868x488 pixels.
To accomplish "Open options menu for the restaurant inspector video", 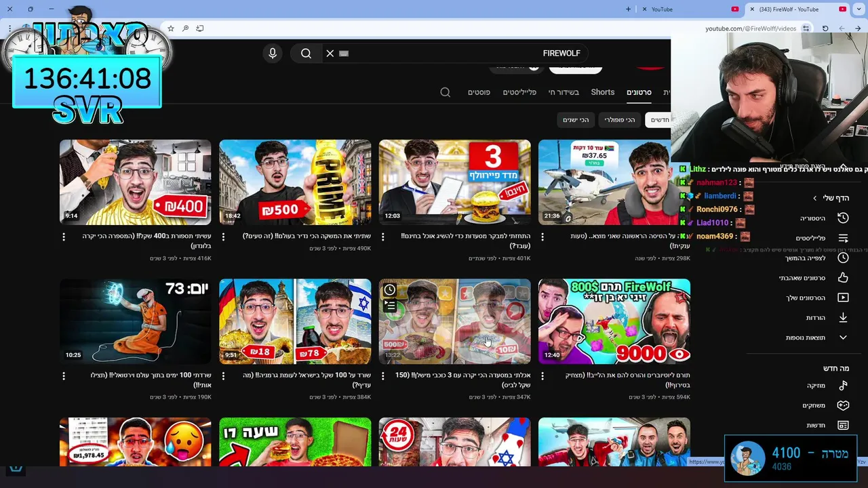I will (x=383, y=237).
